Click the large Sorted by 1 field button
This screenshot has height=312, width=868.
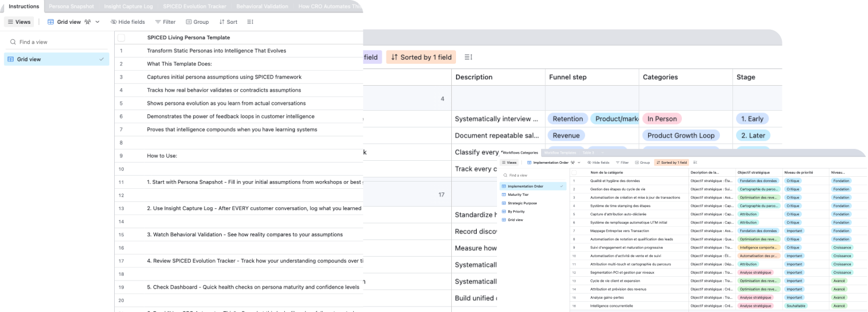pos(419,57)
